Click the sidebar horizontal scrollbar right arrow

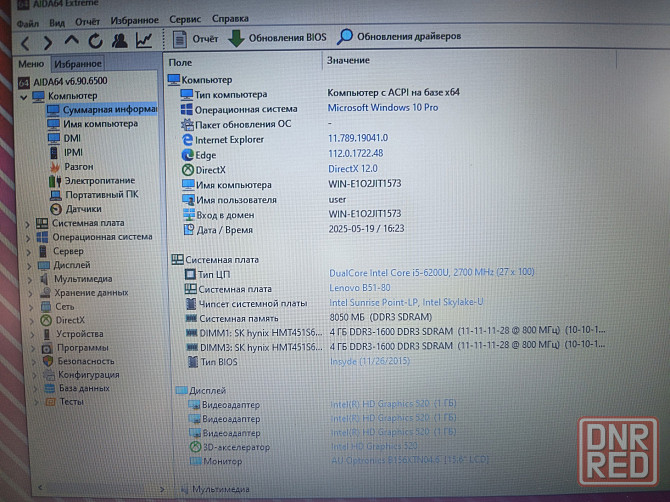162,489
